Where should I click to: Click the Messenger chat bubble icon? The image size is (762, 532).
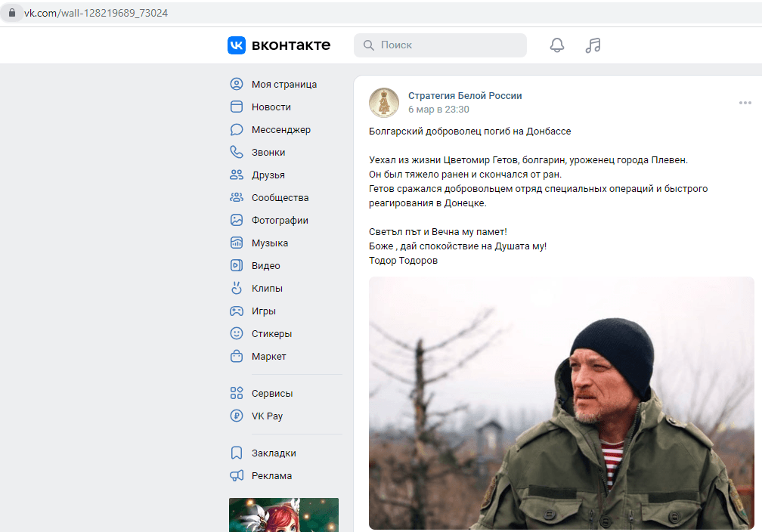coord(237,130)
